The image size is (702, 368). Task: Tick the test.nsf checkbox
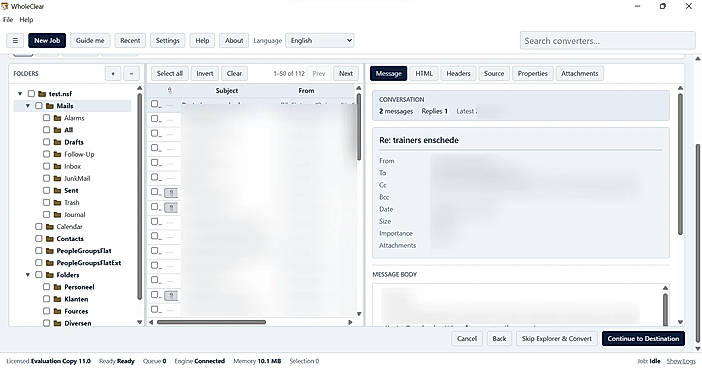[31, 94]
